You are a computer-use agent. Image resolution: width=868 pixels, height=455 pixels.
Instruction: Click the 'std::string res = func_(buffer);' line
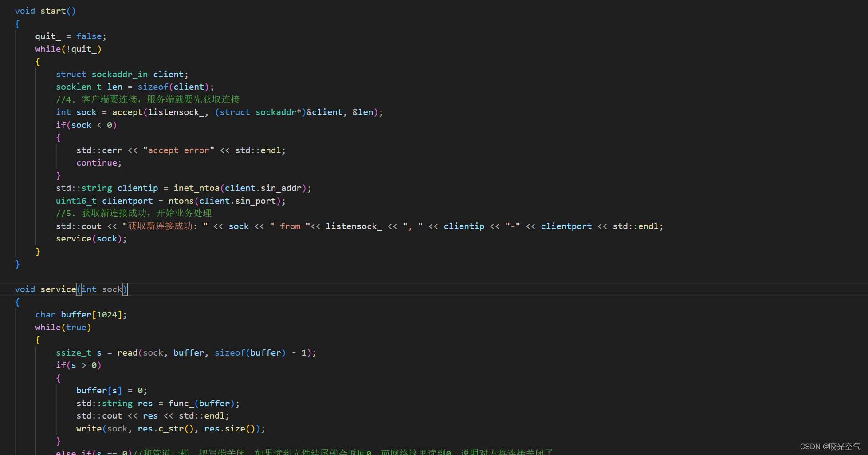tap(158, 404)
